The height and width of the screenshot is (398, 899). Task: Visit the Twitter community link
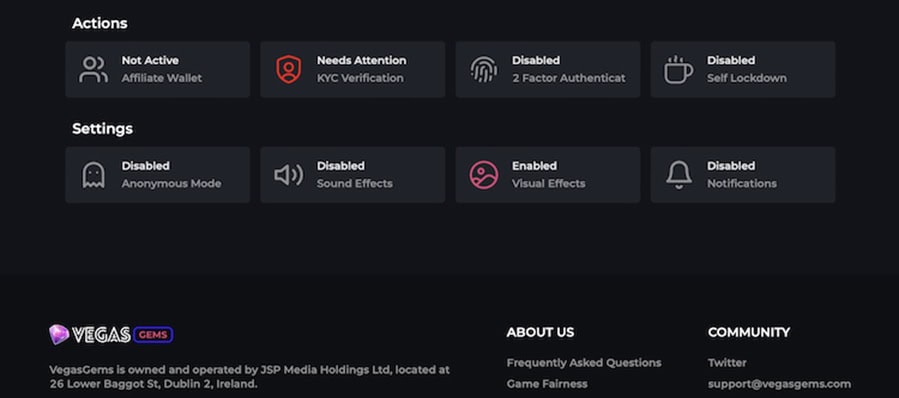[x=727, y=363]
